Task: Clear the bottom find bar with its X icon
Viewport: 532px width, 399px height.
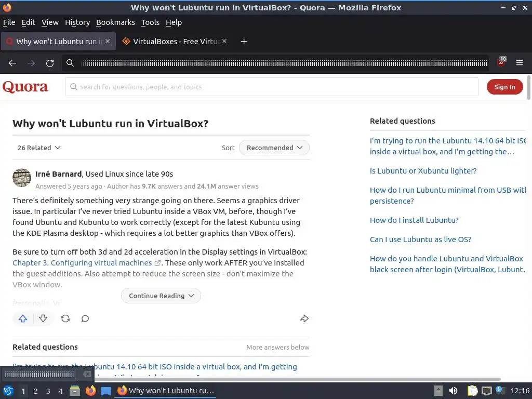Action: pyautogui.click(x=87, y=374)
